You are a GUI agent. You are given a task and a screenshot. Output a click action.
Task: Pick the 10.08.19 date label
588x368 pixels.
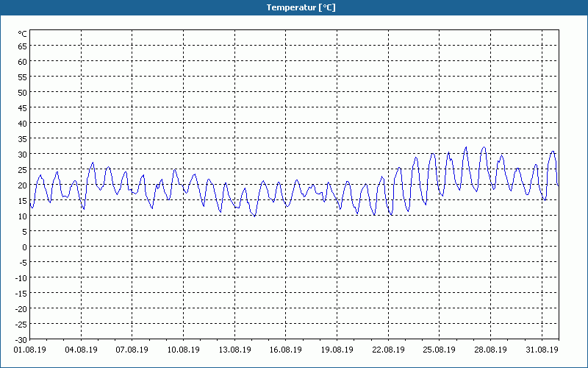pyautogui.click(x=183, y=350)
